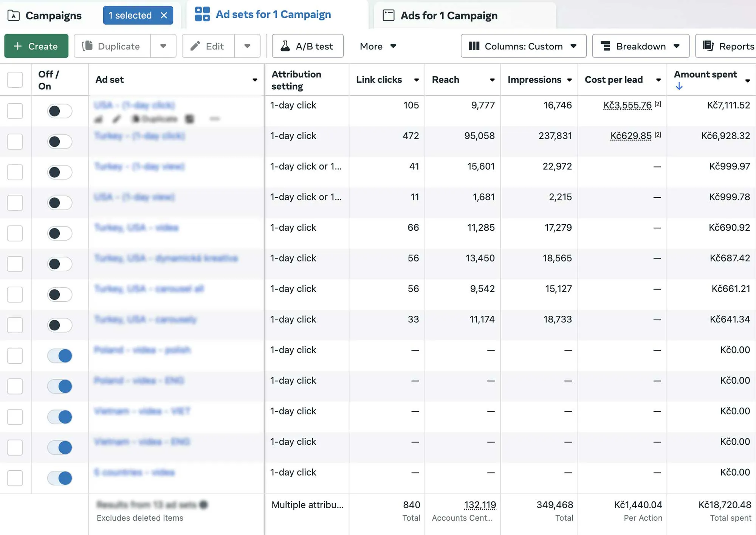The image size is (756, 535).
Task: Open the Cost per lead column menu arrow
Action: point(658,80)
